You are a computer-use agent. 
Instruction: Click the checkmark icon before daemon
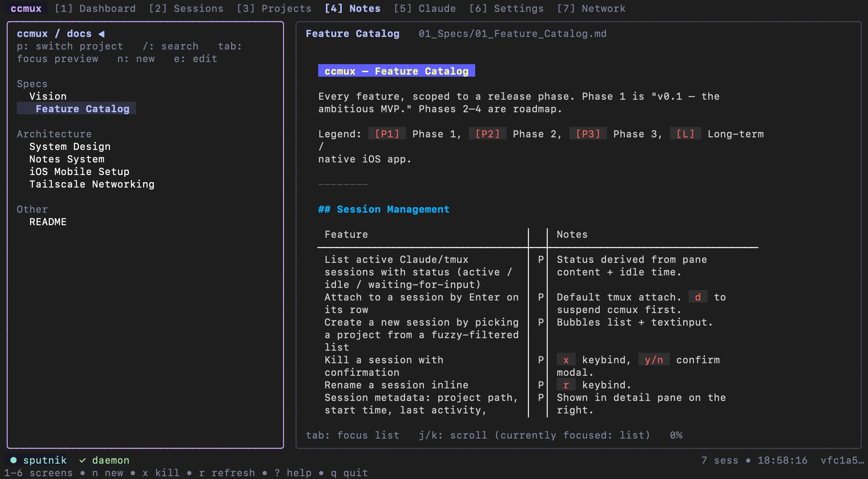83,461
